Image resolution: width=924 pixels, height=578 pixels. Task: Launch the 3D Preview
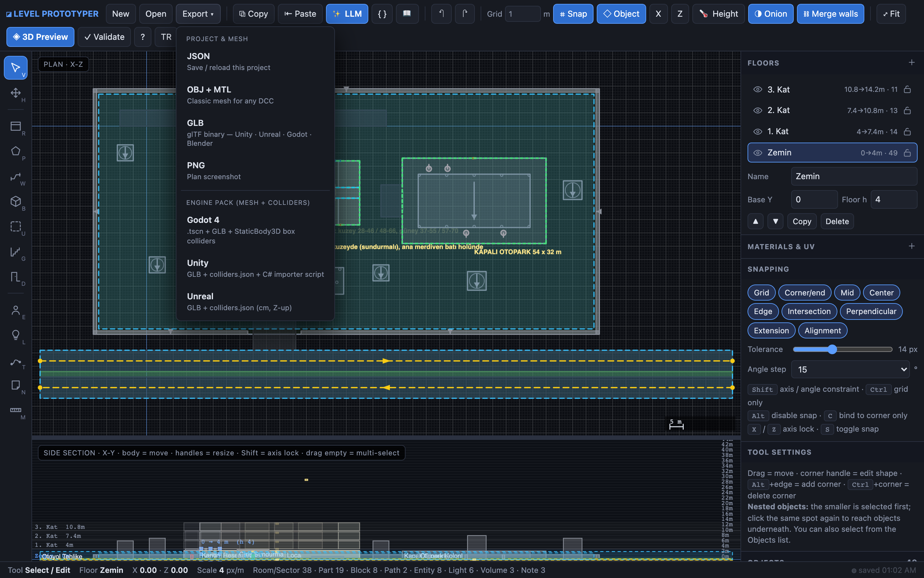coord(40,37)
